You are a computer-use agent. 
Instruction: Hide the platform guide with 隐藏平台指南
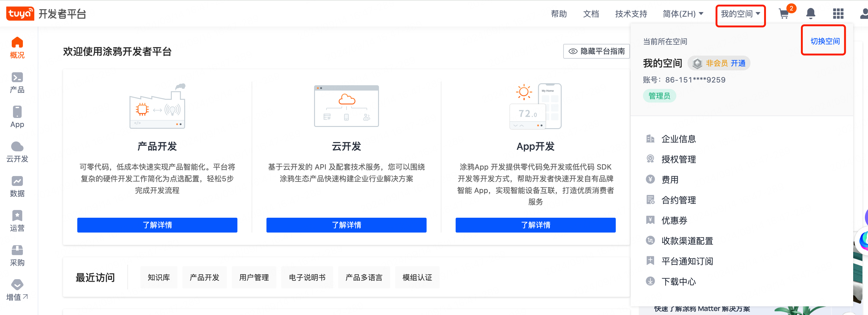point(596,51)
